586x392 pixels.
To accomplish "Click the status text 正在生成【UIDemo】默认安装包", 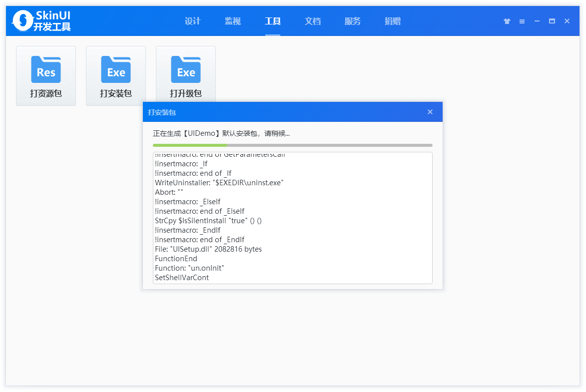I will 221,133.
